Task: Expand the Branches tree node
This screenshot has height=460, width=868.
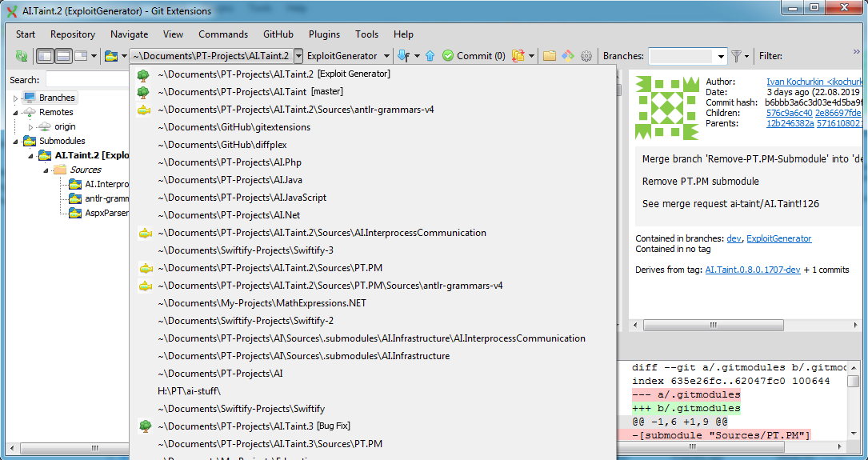Action: 15,98
